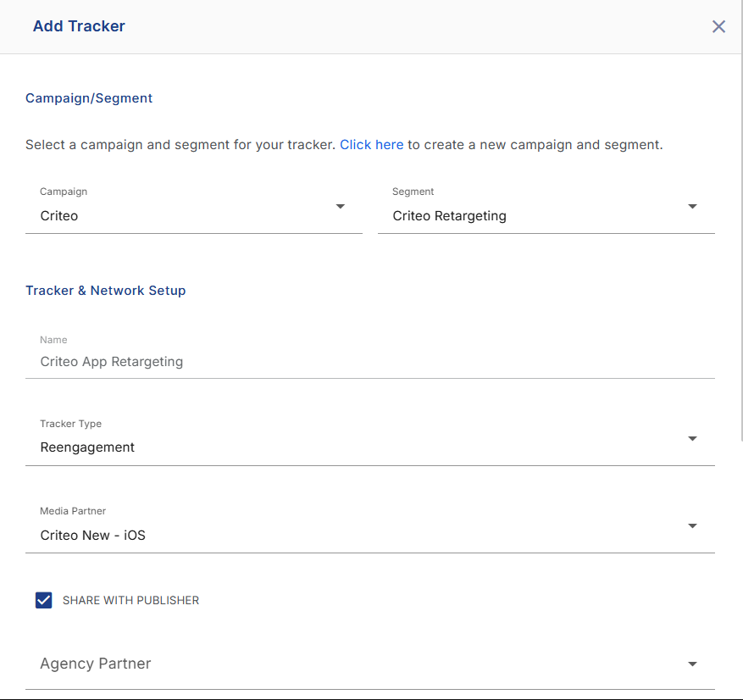Viewport: 743px width, 700px height.
Task: Open Media Partner showing Criteo New - iOS
Action: [x=370, y=528]
